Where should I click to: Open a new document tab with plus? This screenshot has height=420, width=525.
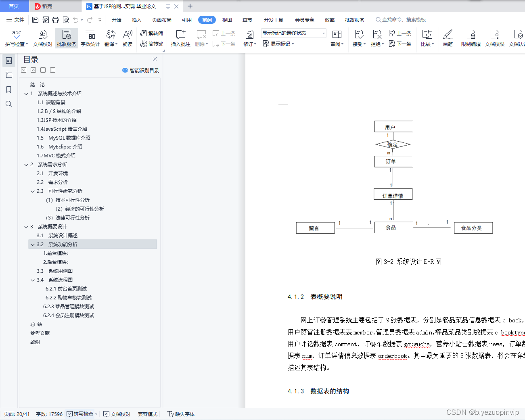[190, 6]
